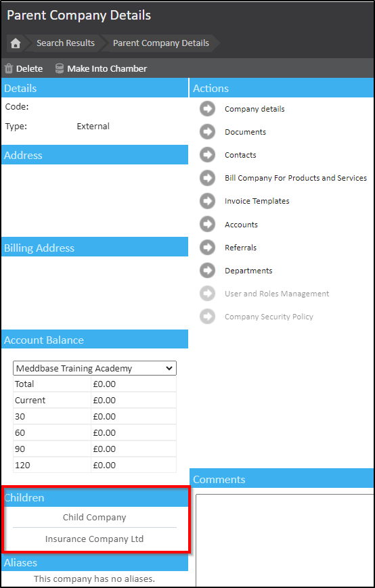Screen dimensions: 375x588
Task: Click the Delete button label
Action: coord(29,69)
